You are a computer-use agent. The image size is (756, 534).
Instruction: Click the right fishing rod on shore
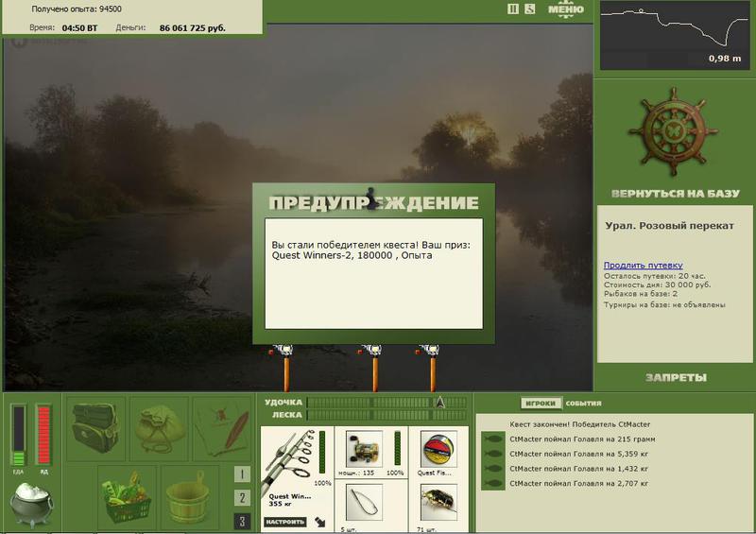pyautogui.click(x=432, y=367)
